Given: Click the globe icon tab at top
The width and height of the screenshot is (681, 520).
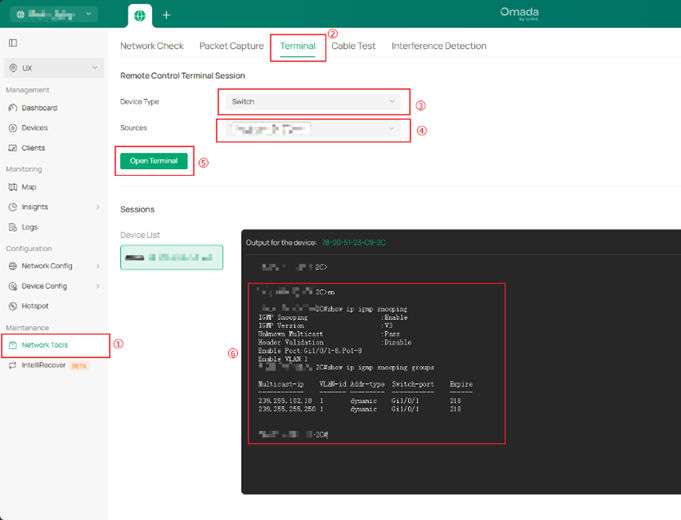Looking at the screenshot, I should click(x=140, y=15).
